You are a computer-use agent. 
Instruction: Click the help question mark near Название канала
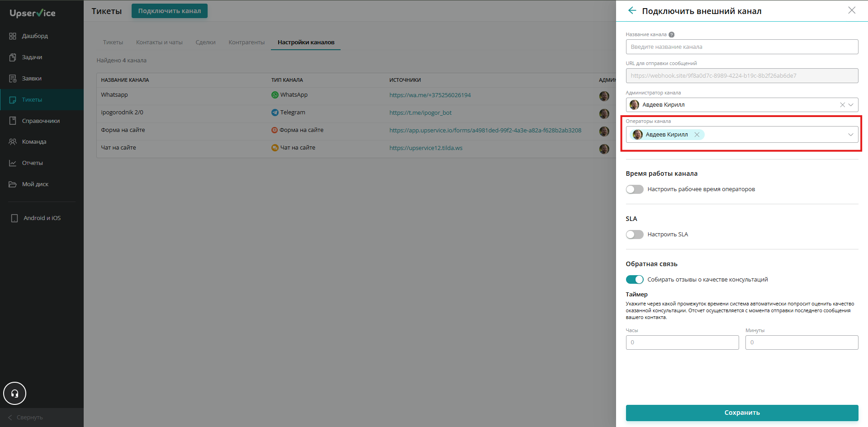(672, 35)
